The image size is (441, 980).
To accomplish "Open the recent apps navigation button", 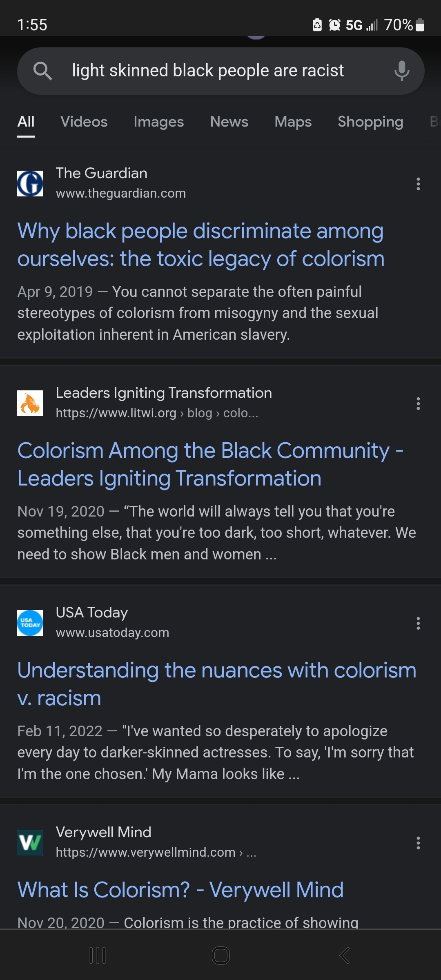I will pyautogui.click(x=98, y=955).
